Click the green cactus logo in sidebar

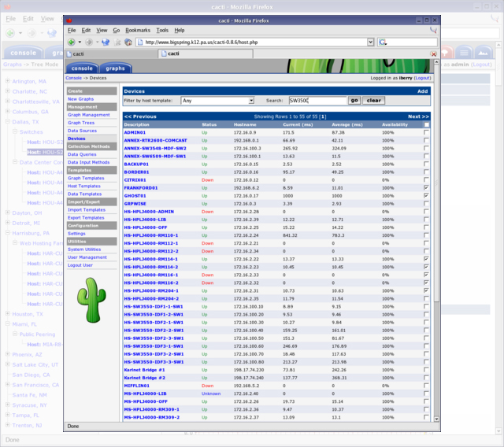pyautogui.click(x=91, y=300)
